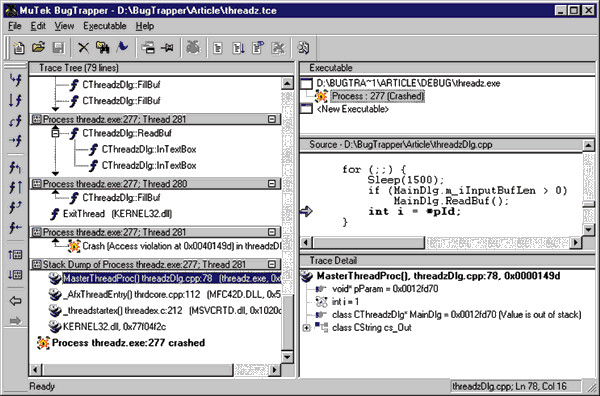
Task: Open the View menu
Action: pos(64,26)
